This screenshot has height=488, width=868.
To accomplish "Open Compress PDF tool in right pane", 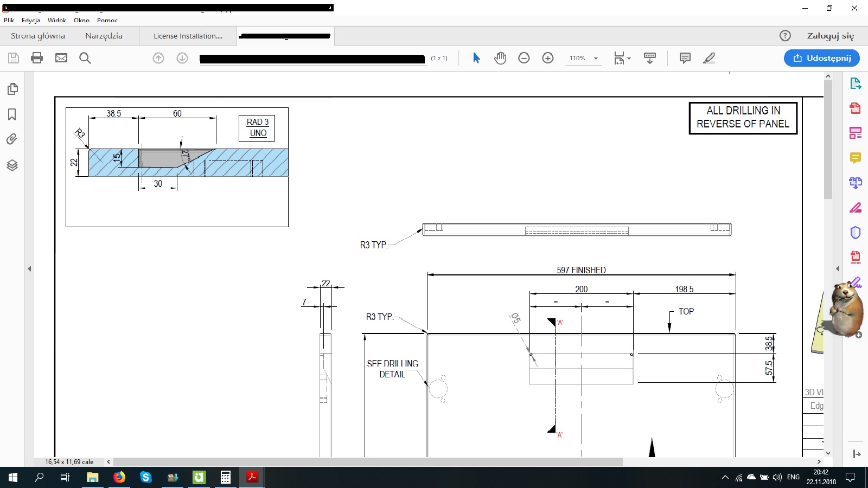I will (856, 257).
